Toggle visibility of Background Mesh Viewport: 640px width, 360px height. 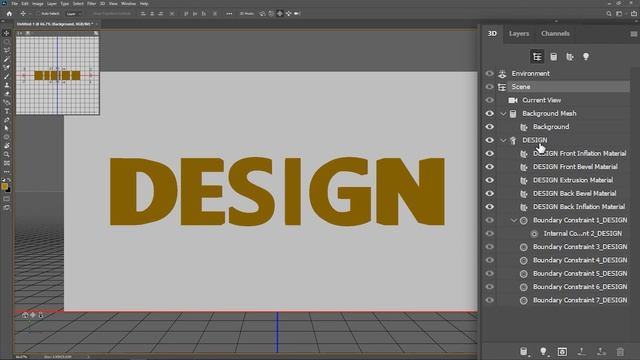click(489, 113)
